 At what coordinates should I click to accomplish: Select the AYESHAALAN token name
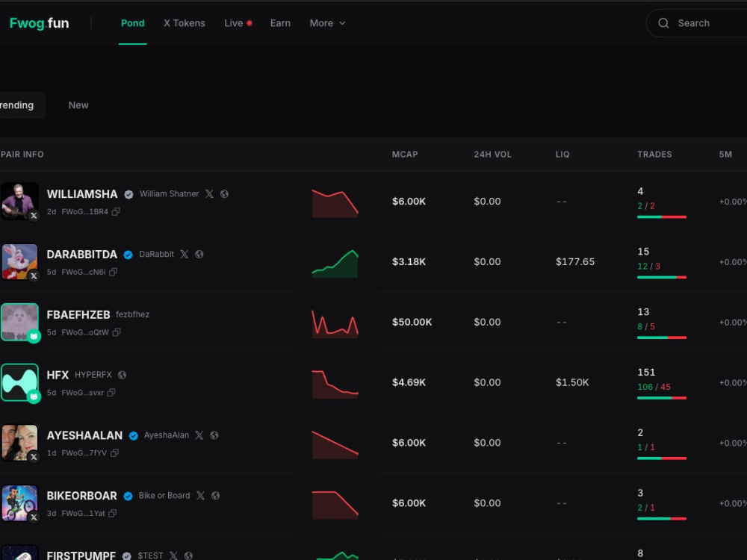pyautogui.click(x=84, y=436)
